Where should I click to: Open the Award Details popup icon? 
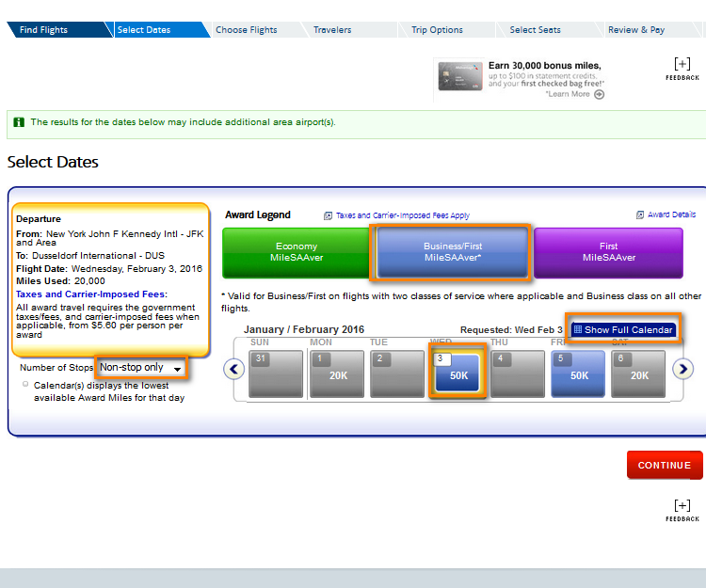[x=640, y=215]
